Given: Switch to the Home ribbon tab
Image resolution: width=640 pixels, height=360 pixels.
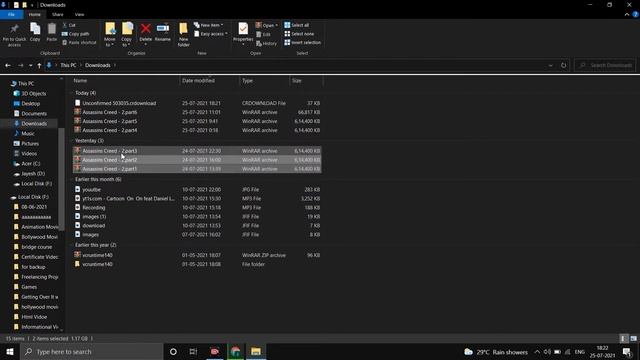Looking at the screenshot, I should tap(35, 15).
